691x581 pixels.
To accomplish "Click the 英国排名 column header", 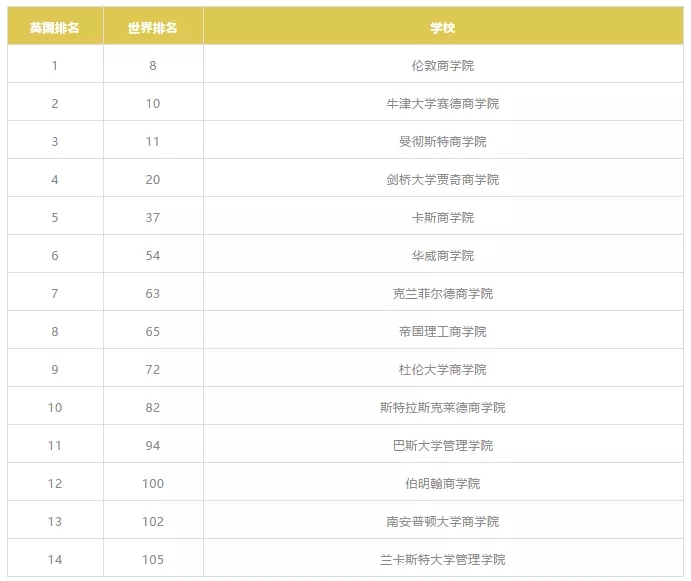I will pos(55,28).
